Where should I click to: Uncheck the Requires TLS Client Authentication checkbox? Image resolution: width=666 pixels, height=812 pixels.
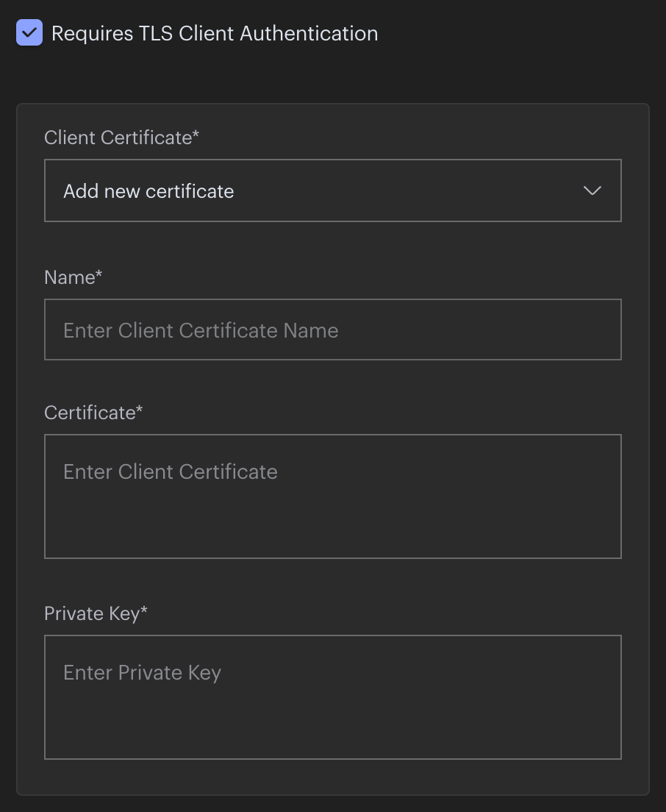(x=29, y=33)
